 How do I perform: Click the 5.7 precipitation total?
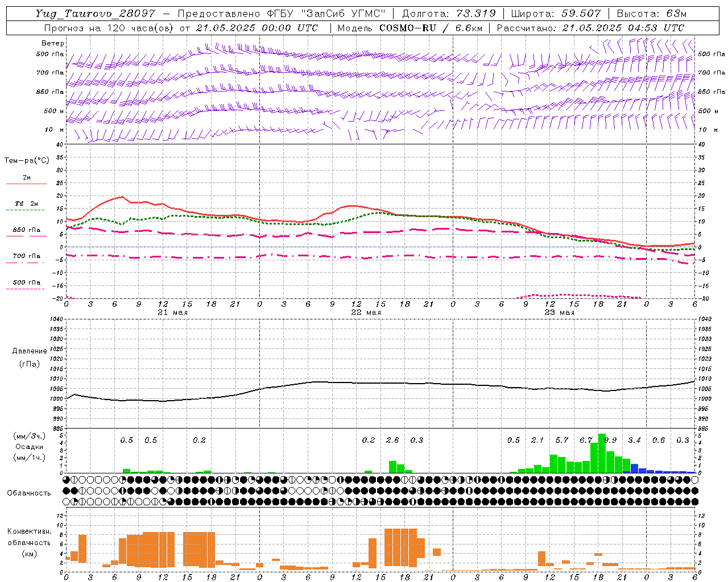tap(562, 440)
